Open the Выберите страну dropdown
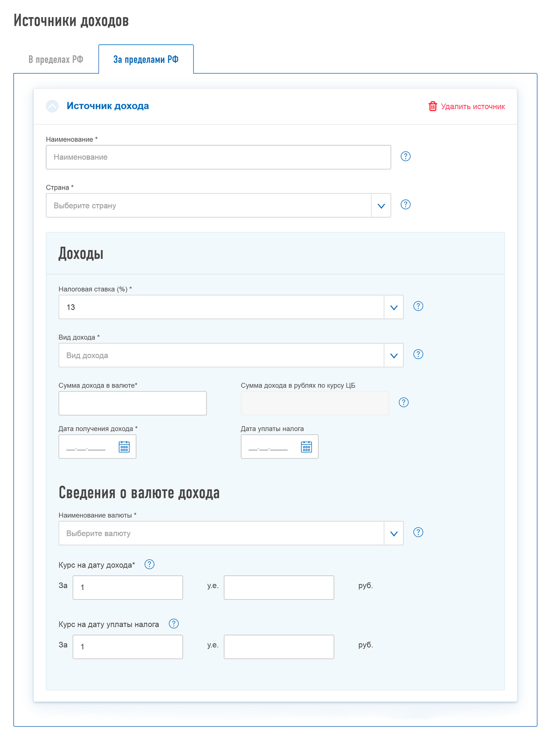 click(x=381, y=206)
